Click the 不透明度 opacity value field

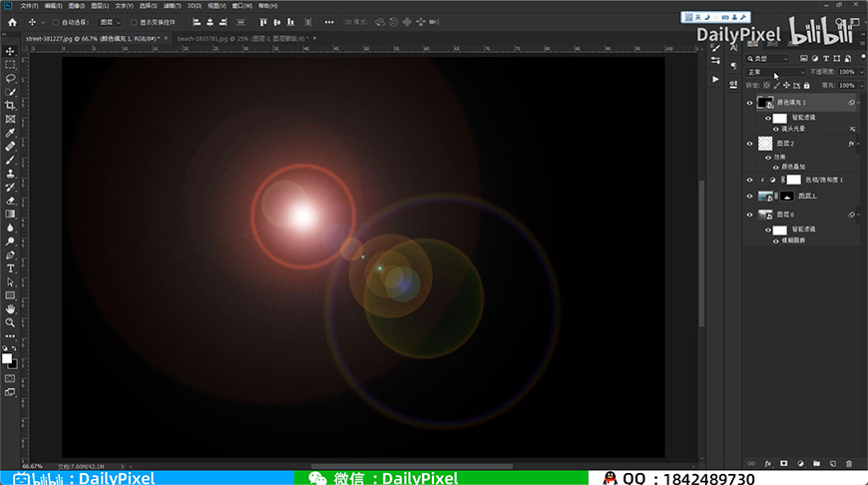pyautogui.click(x=847, y=72)
